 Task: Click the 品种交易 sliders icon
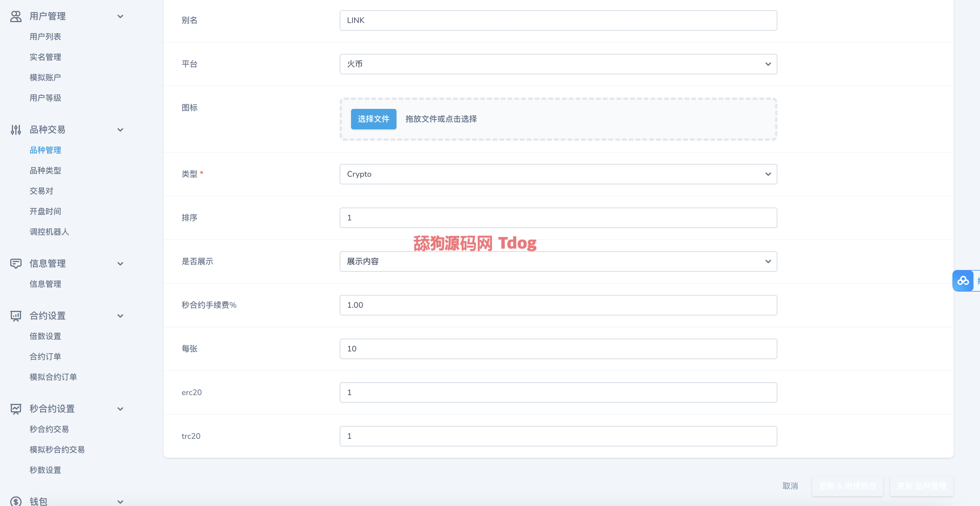pos(16,130)
